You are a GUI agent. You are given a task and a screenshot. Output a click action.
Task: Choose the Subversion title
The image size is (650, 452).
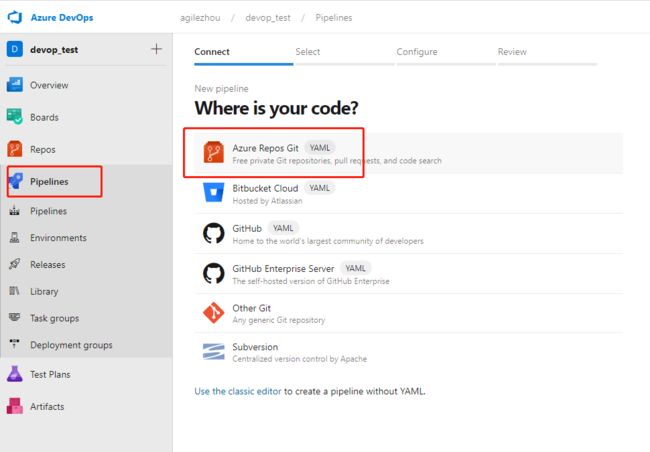click(255, 347)
